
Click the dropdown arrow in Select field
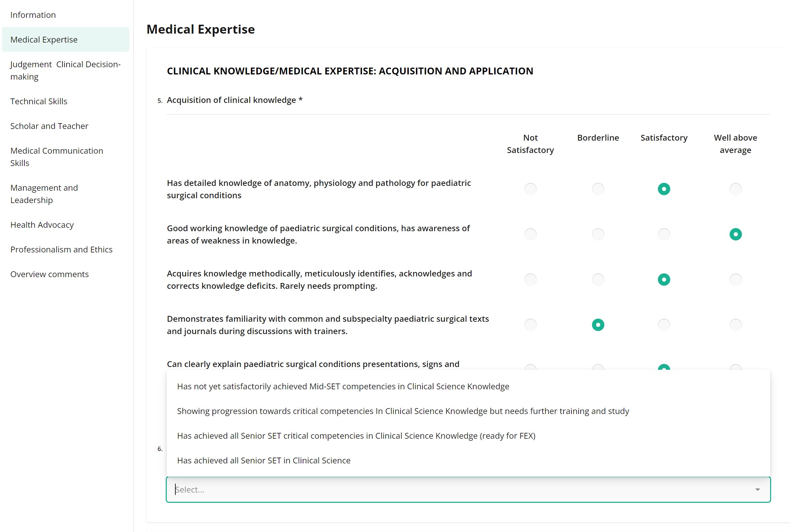(x=757, y=490)
